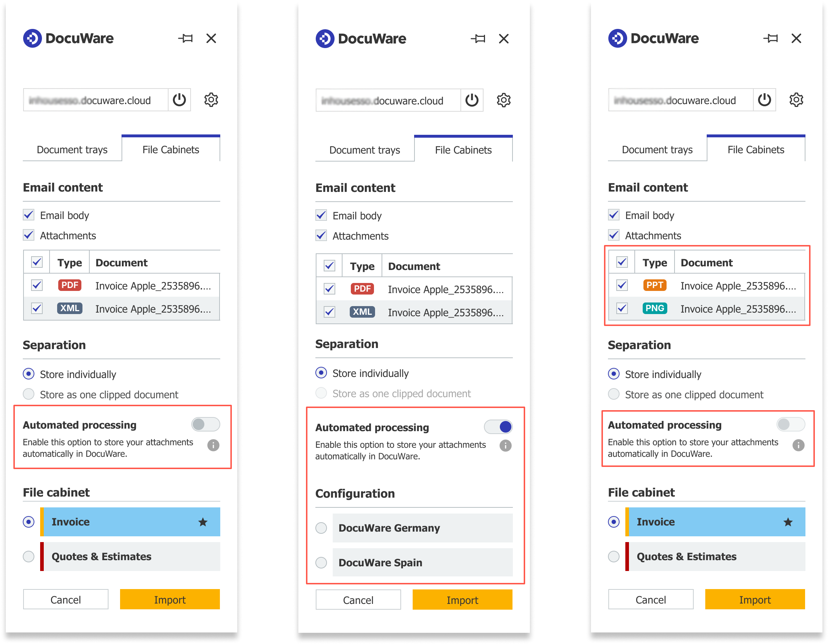Click the PDF badge in the middle panel
This screenshot has height=644, width=838.
click(x=362, y=289)
